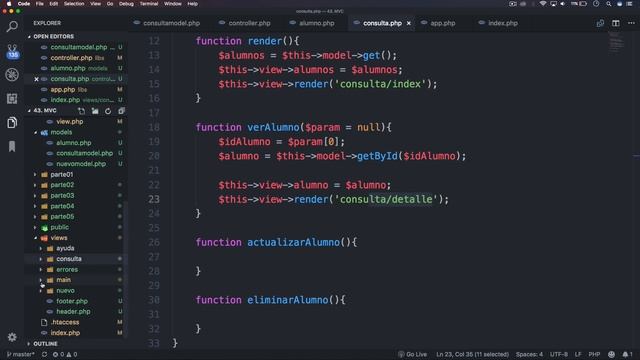The height and width of the screenshot is (360, 640).
Task: Expand the errores folder
Action: coord(67,269)
